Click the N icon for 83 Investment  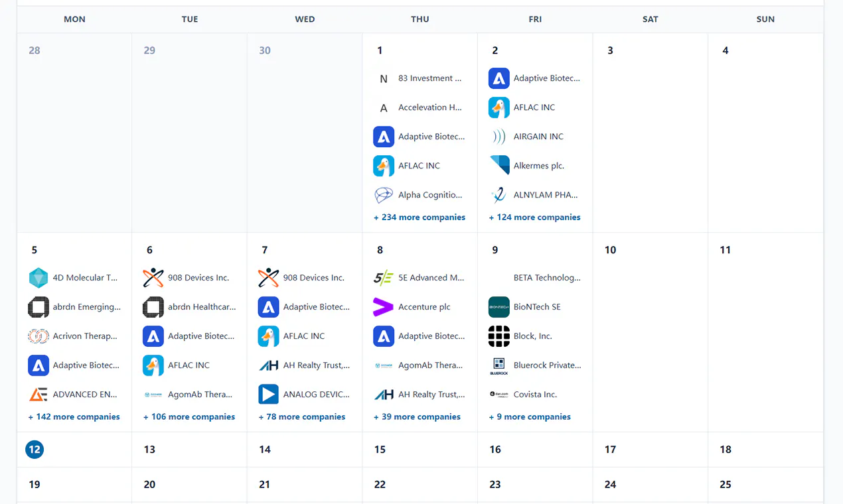pos(384,78)
